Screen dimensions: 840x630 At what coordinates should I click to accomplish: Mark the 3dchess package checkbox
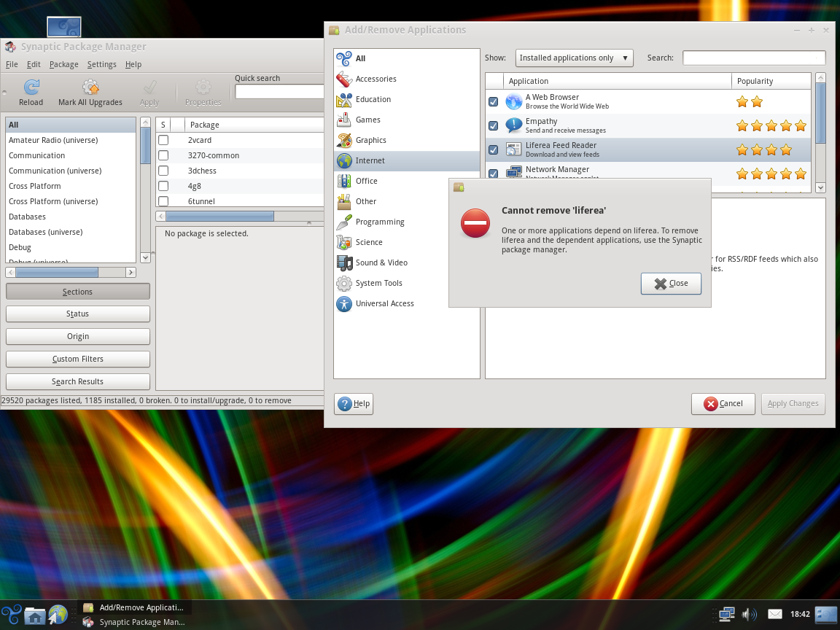(163, 171)
